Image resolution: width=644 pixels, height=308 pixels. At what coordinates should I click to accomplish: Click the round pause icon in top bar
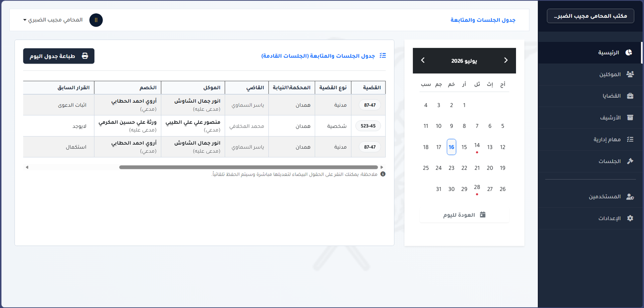tap(96, 20)
